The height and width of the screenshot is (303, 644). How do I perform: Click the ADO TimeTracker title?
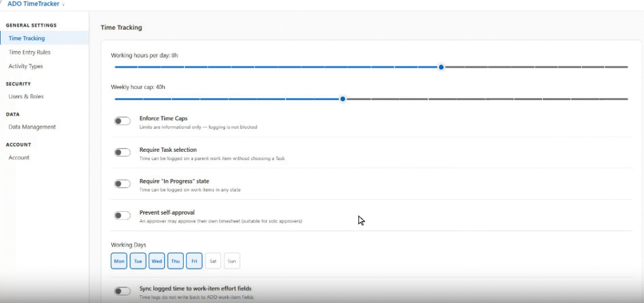[33, 4]
